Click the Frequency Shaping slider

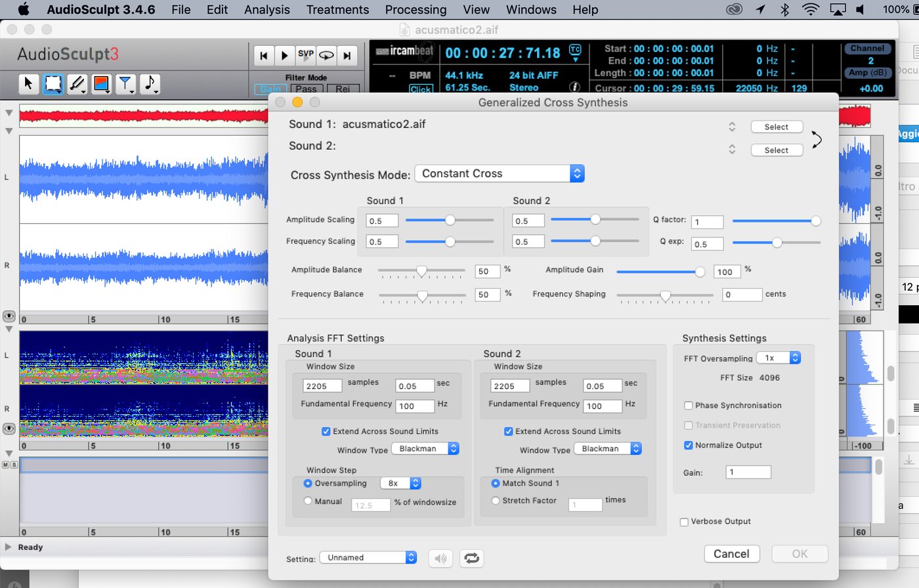coord(665,296)
